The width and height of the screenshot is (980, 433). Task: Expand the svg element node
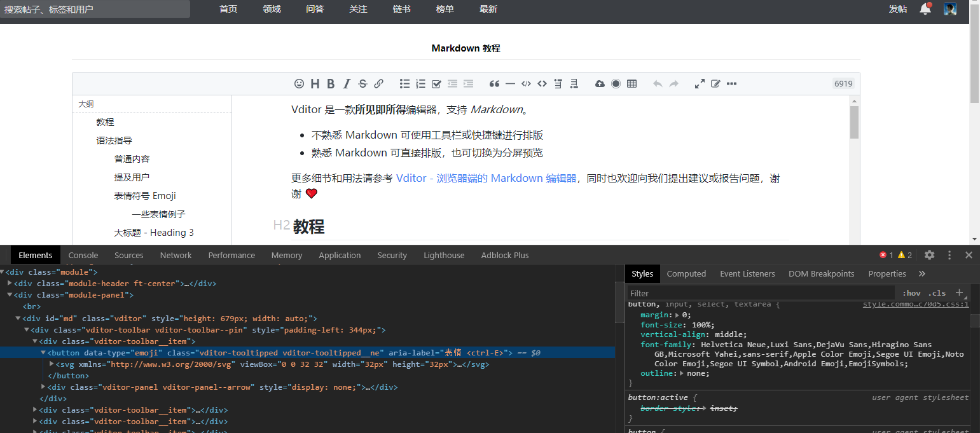click(51, 364)
